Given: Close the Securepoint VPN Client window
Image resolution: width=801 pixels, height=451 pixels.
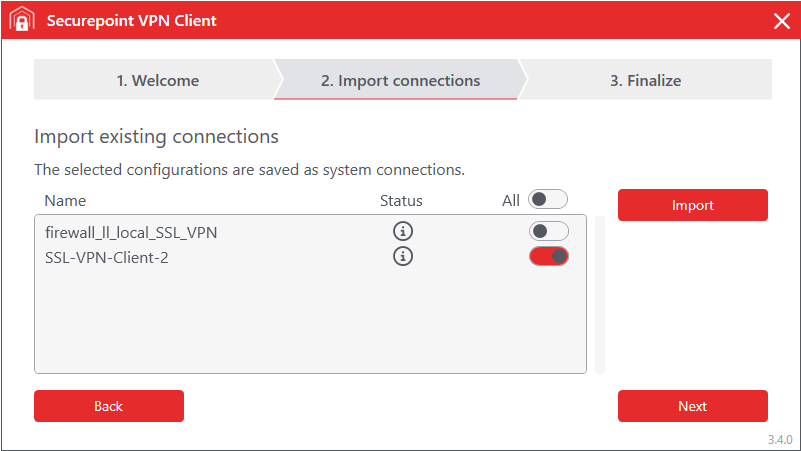Looking at the screenshot, I should [781, 21].
